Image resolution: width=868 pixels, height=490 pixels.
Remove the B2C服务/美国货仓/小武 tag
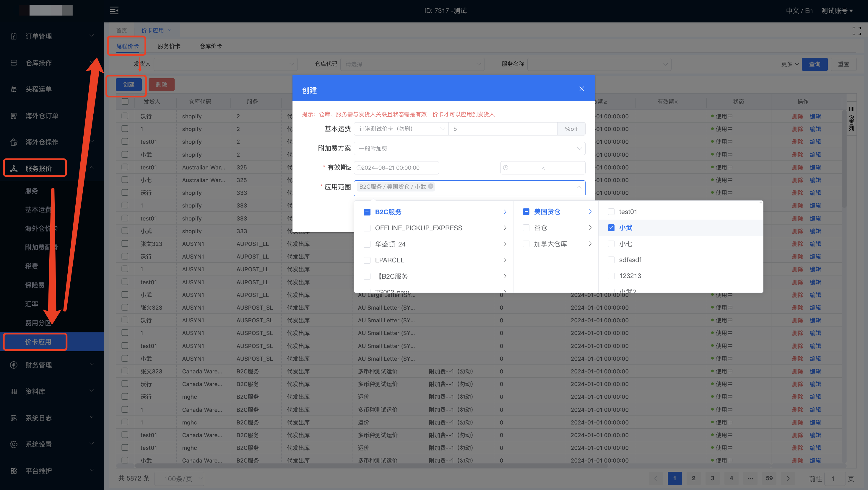pyautogui.click(x=431, y=186)
